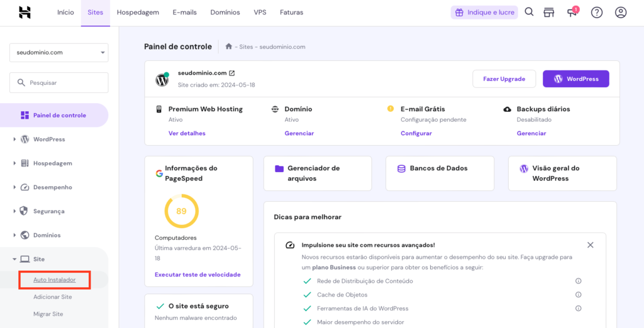Open Ver detalhes for Premium Web Hosting
644x328 pixels.
(x=187, y=133)
